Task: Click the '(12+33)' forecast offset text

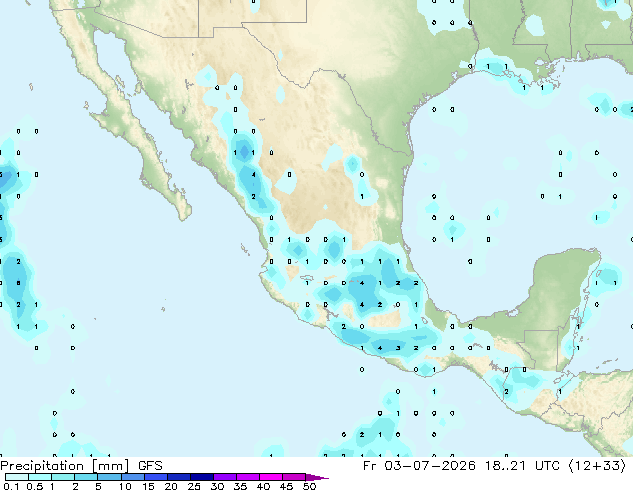Action: tap(598, 466)
